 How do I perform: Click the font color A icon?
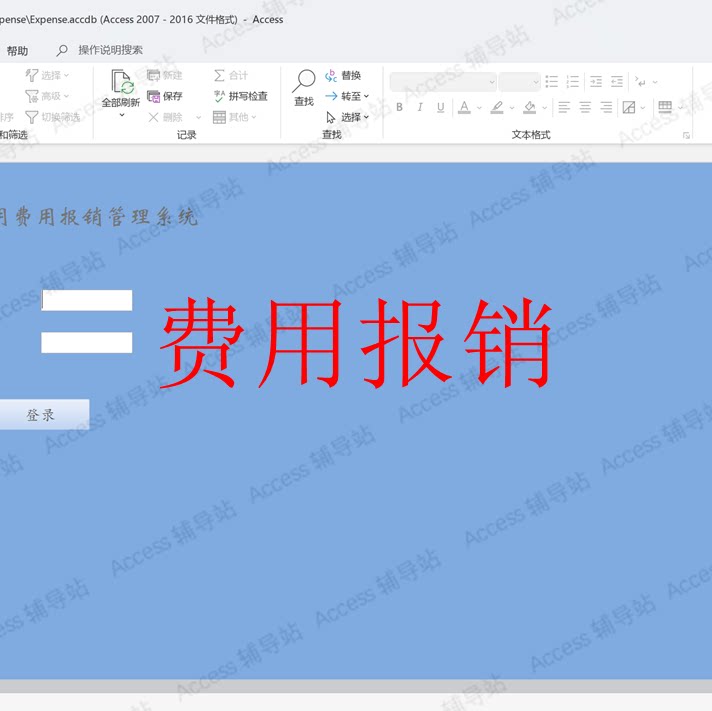point(464,107)
